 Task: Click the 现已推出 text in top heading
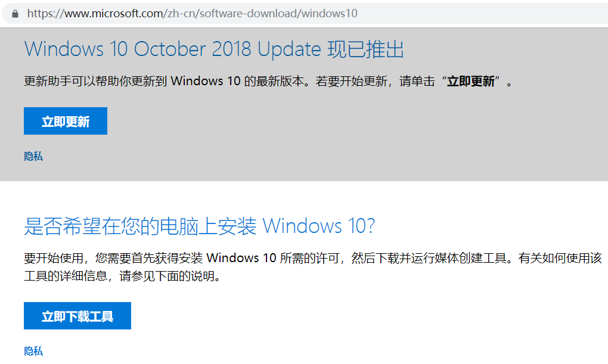[365, 49]
